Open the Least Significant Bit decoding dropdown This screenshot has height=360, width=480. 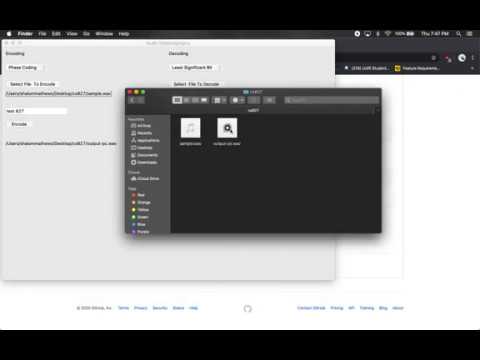click(x=195, y=68)
